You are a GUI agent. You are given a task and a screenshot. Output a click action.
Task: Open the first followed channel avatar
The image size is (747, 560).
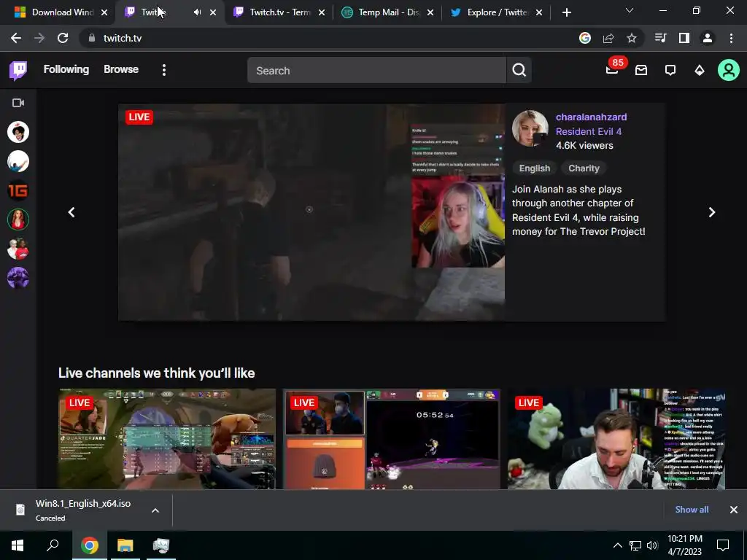point(18,132)
